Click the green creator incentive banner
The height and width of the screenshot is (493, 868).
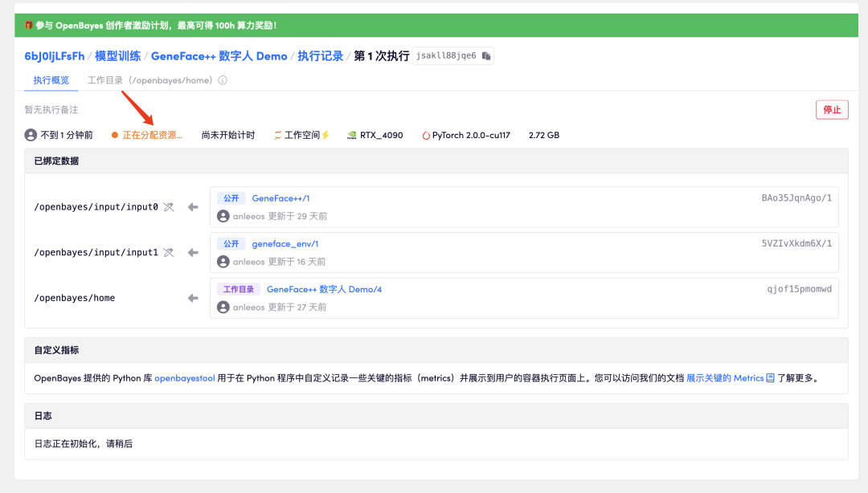click(x=434, y=25)
